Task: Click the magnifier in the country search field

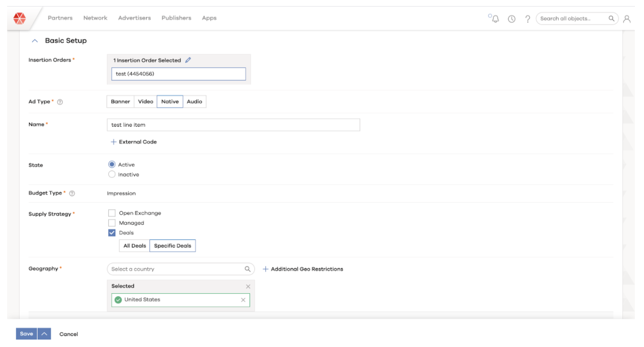Action: point(248,269)
